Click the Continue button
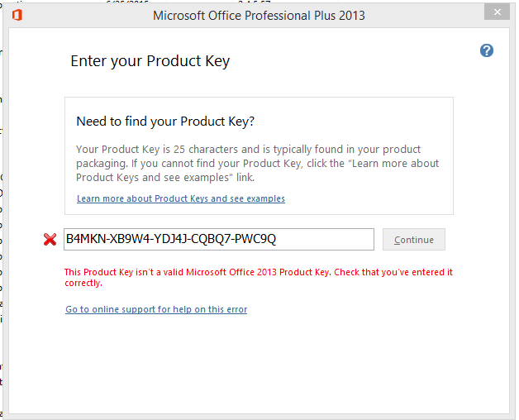519x420 pixels. click(414, 239)
